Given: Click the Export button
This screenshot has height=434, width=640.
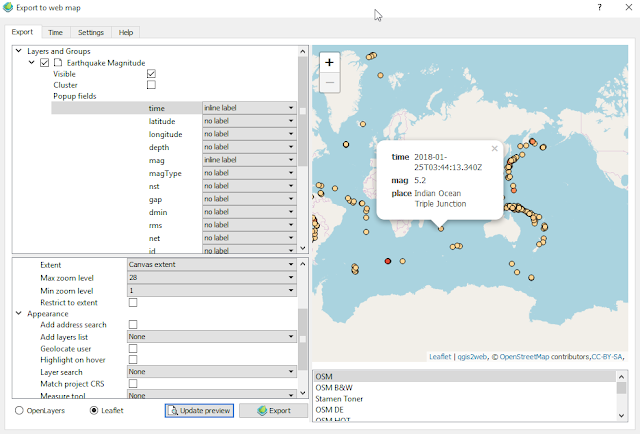Looking at the screenshot, I should tap(273, 410).
